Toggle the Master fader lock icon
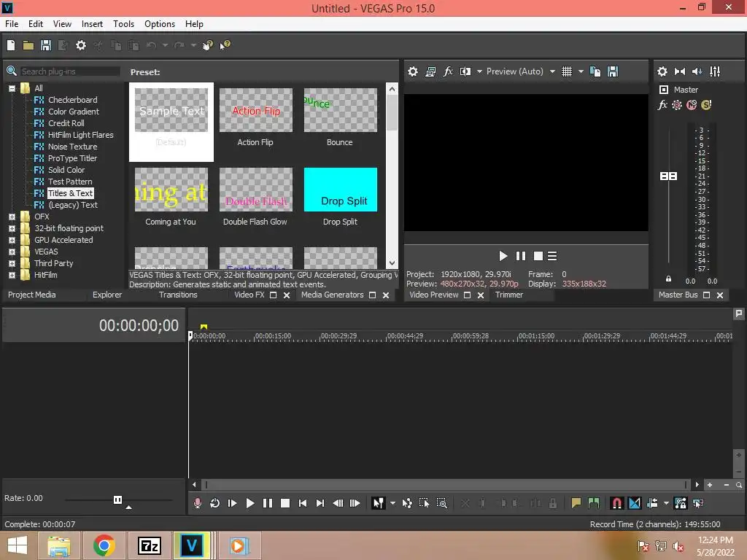The height and width of the screenshot is (560, 747). [668, 279]
